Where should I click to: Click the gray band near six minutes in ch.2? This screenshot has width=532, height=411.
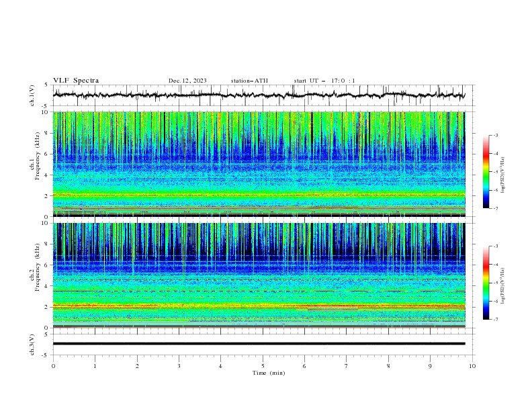332,310
